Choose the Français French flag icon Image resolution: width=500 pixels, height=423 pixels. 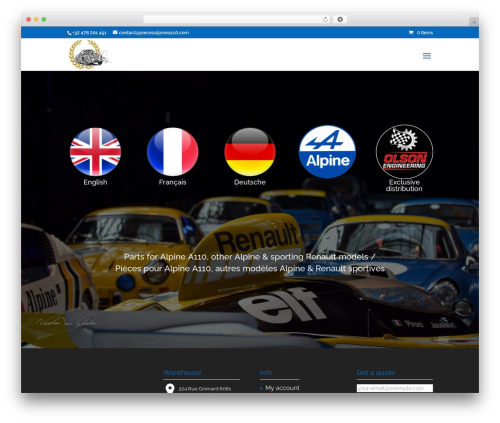[173, 152]
